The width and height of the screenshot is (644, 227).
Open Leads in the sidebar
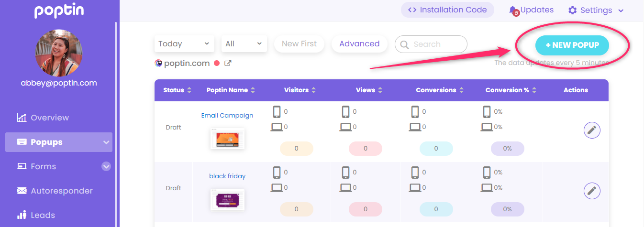click(x=43, y=215)
